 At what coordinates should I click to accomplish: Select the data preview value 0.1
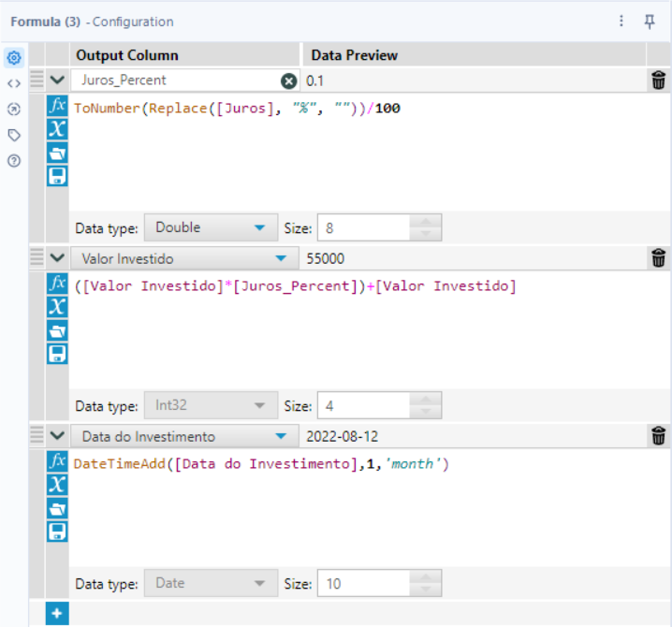(315, 80)
